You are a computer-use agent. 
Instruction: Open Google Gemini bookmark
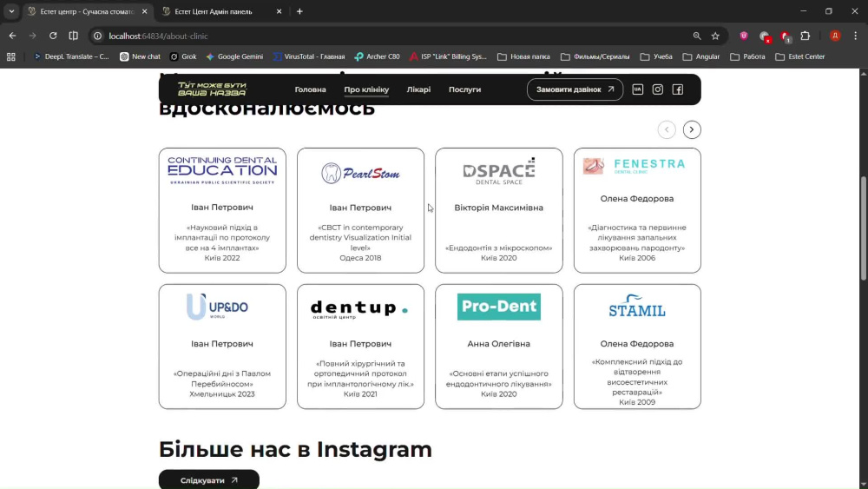234,56
